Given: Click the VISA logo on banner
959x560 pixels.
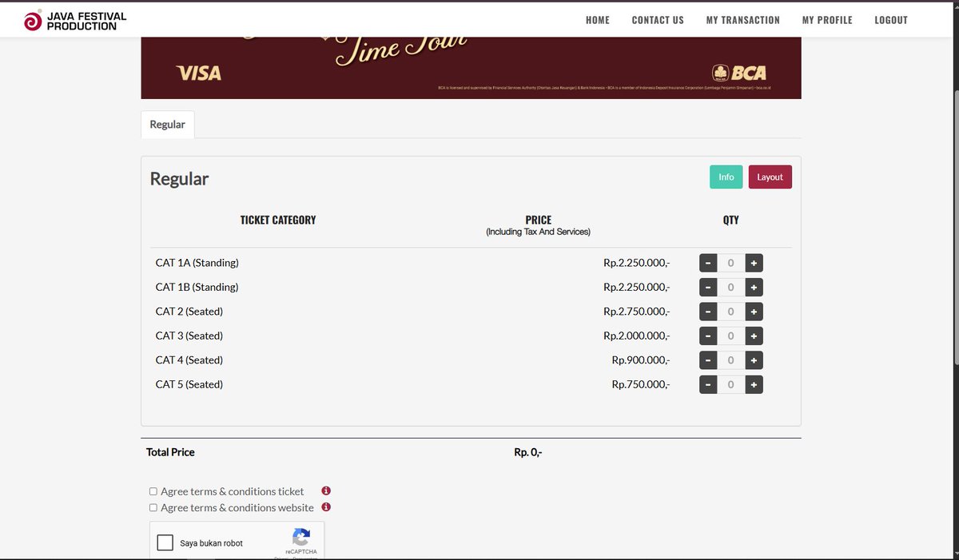Looking at the screenshot, I should click(199, 73).
